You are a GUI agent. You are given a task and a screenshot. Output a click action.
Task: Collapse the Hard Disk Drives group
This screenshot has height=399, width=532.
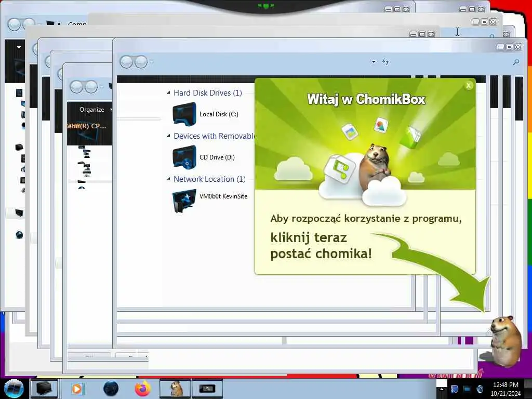[x=169, y=92]
